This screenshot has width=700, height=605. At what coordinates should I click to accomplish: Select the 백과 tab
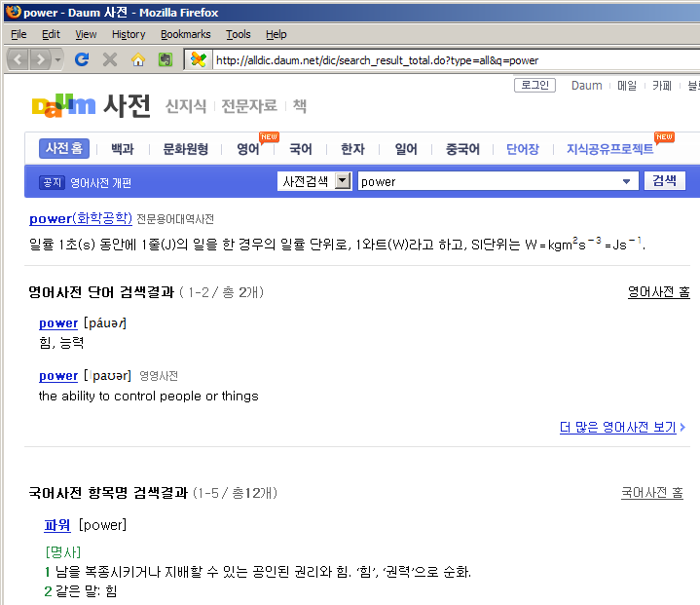point(123,149)
